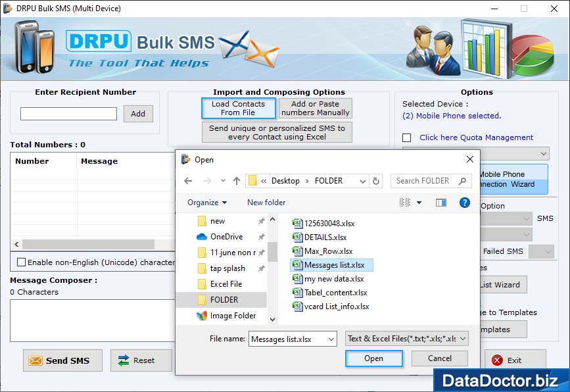Select the file name DETAILS.xlsx

click(325, 237)
